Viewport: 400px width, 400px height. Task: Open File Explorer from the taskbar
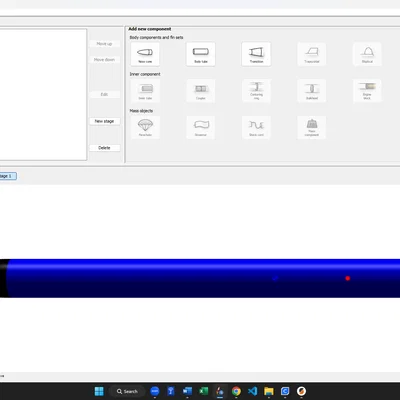tap(269, 391)
